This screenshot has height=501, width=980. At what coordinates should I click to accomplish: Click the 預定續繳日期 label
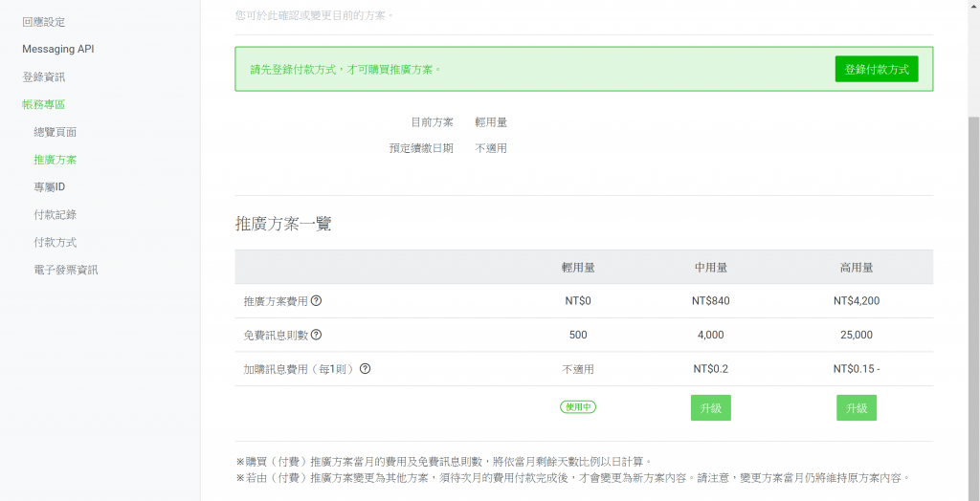coord(421,149)
